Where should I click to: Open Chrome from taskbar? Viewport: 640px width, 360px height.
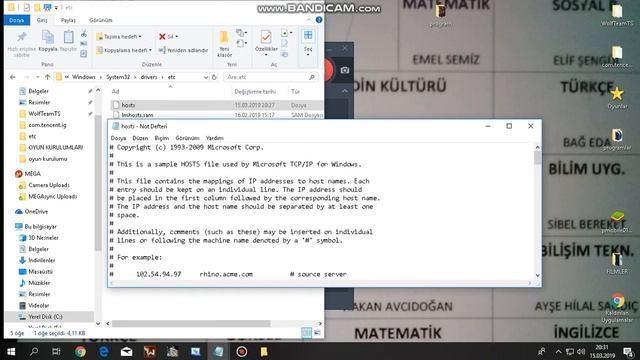[x=80, y=351]
